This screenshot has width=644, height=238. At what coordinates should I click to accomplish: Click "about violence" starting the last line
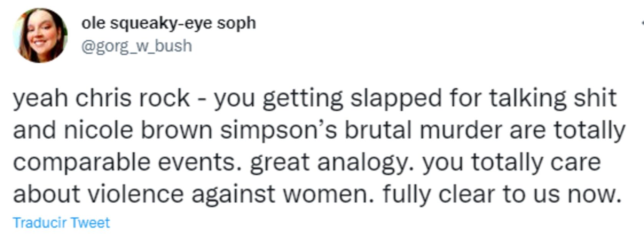coord(98,194)
